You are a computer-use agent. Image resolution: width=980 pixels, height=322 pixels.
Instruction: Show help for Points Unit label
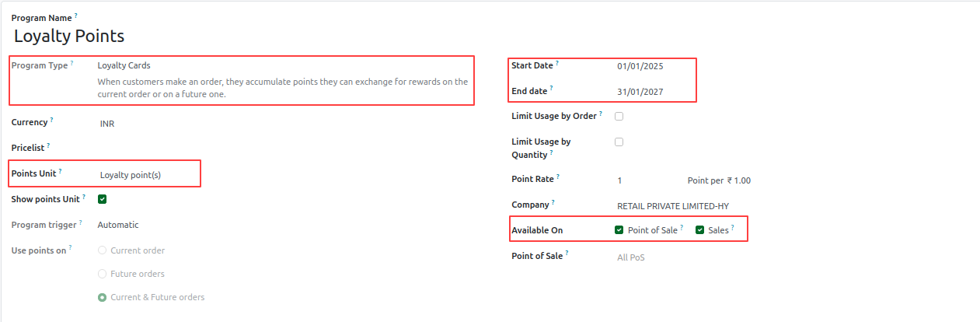(x=61, y=170)
